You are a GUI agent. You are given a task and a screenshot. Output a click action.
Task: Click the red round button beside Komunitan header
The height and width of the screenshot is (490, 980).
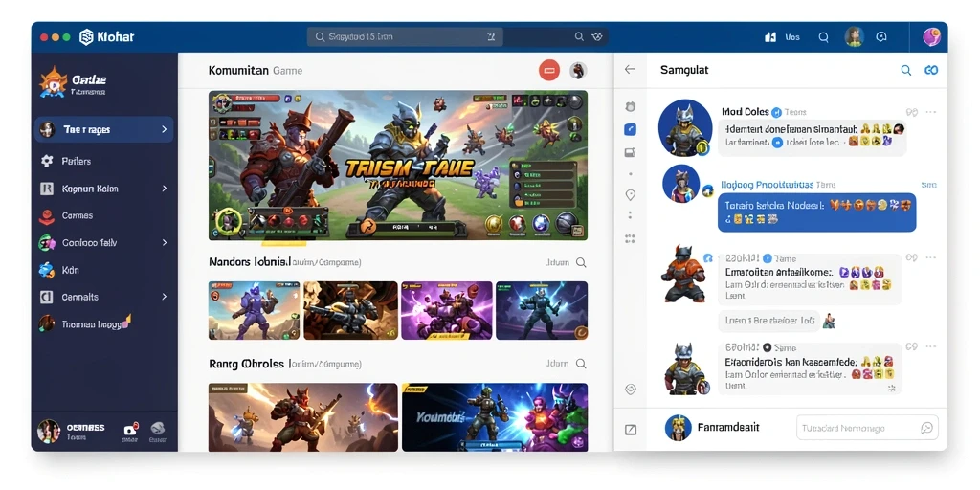click(548, 71)
